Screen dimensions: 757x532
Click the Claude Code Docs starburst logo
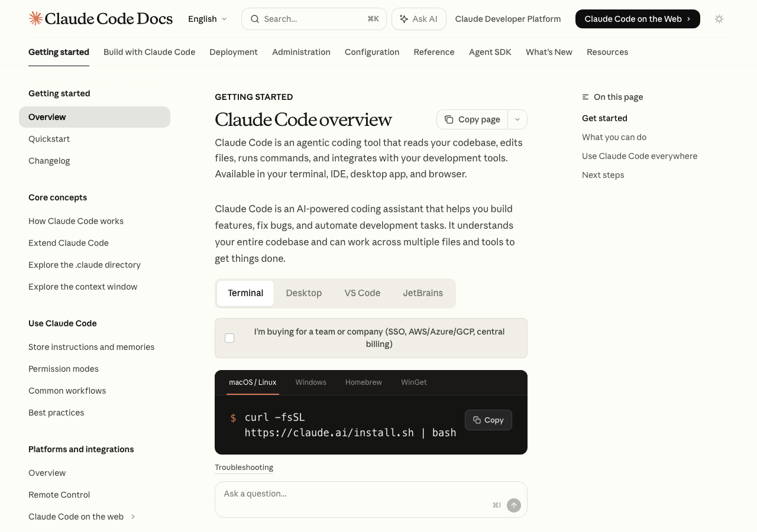(x=35, y=19)
